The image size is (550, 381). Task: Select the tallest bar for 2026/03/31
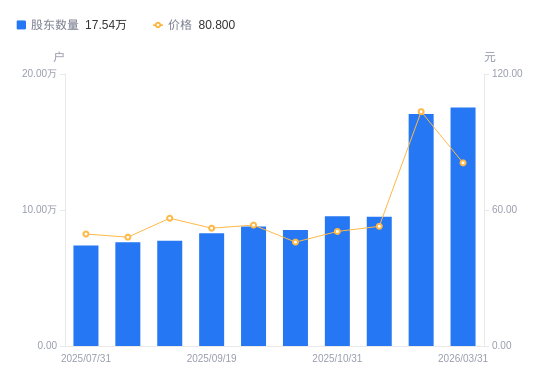pyautogui.click(x=463, y=227)
